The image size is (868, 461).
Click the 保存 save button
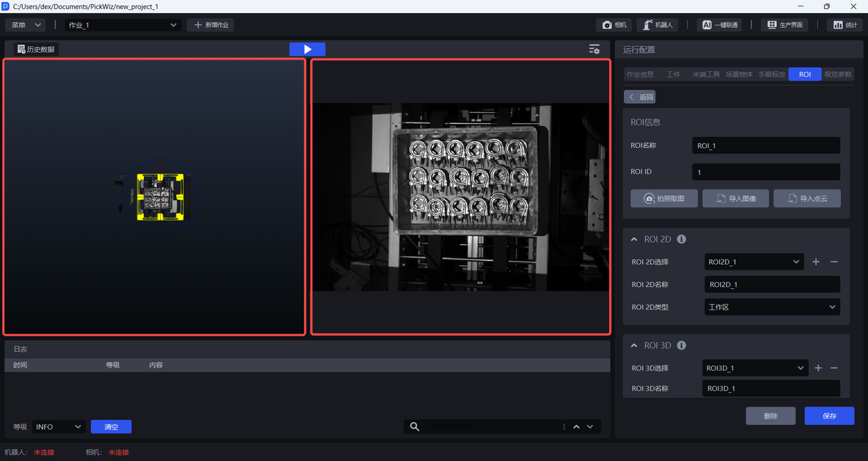tap(829, 416)
